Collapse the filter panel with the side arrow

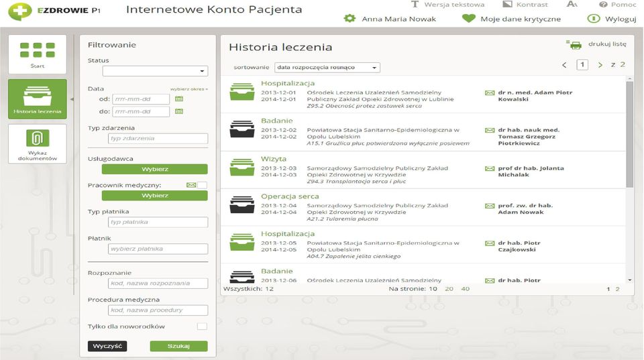(72, 99)
